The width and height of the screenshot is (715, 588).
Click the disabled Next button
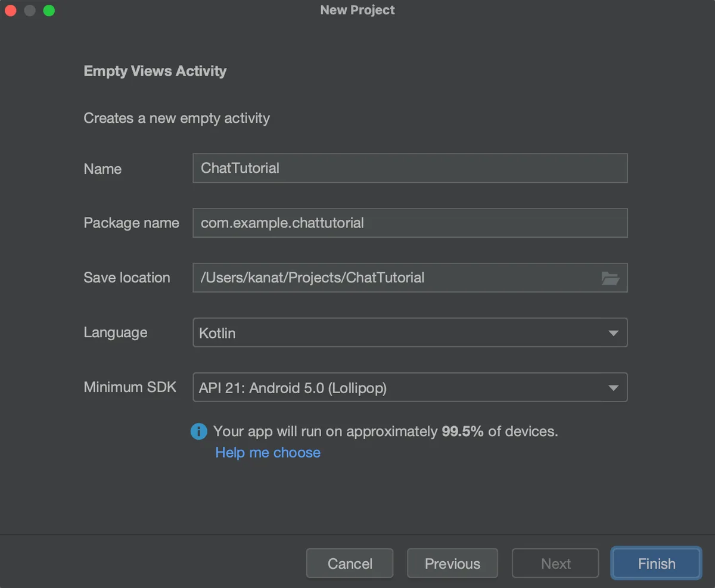555,564
